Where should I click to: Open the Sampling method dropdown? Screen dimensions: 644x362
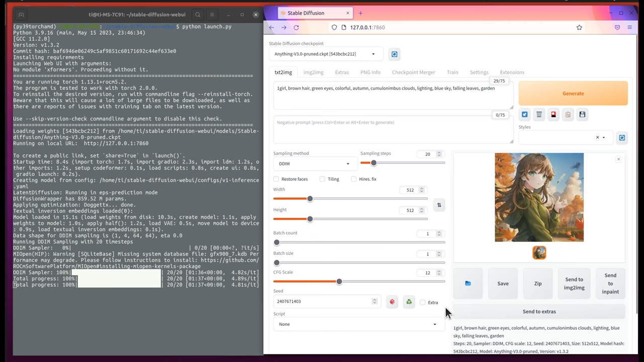(x=313, y=164)
